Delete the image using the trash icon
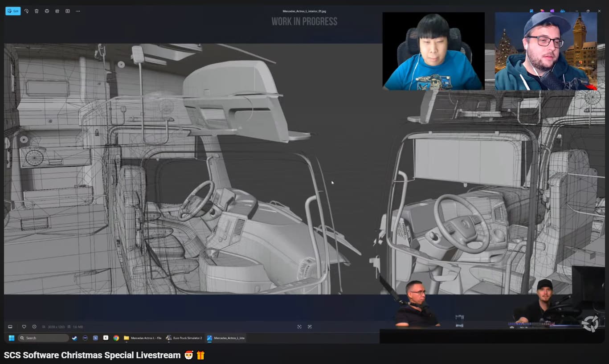 (37, 11)
